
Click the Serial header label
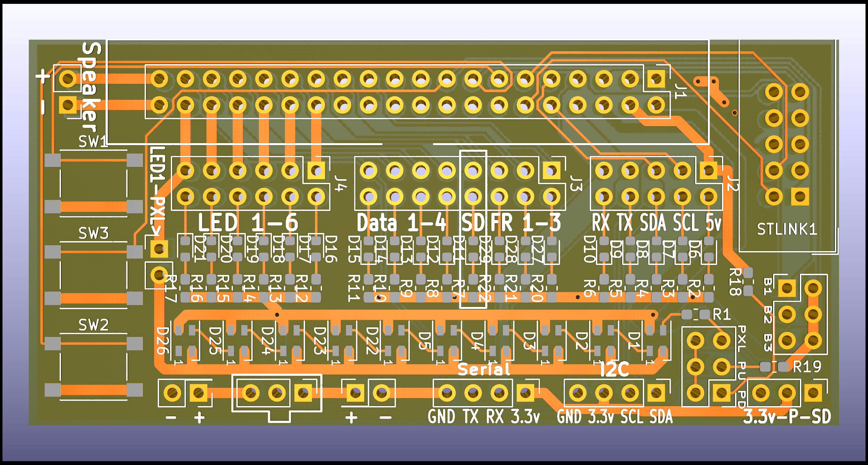(x=484, y=370)
